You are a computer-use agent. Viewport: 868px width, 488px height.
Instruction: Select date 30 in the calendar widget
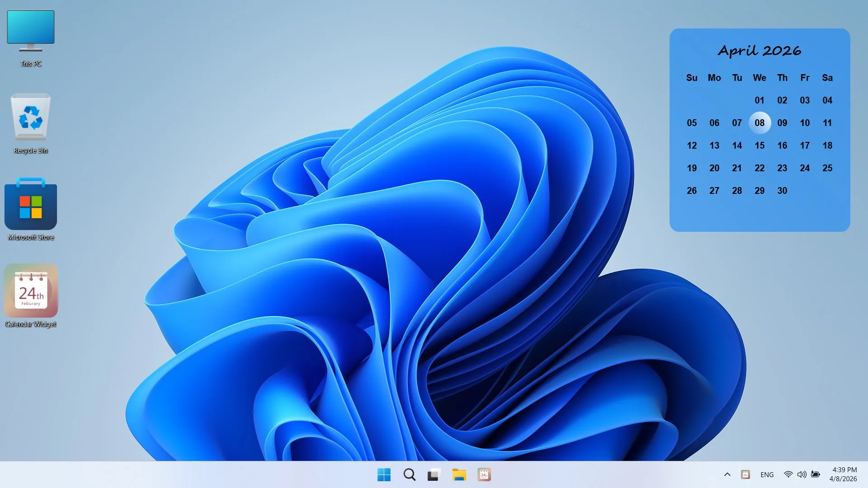coord(782,191)
